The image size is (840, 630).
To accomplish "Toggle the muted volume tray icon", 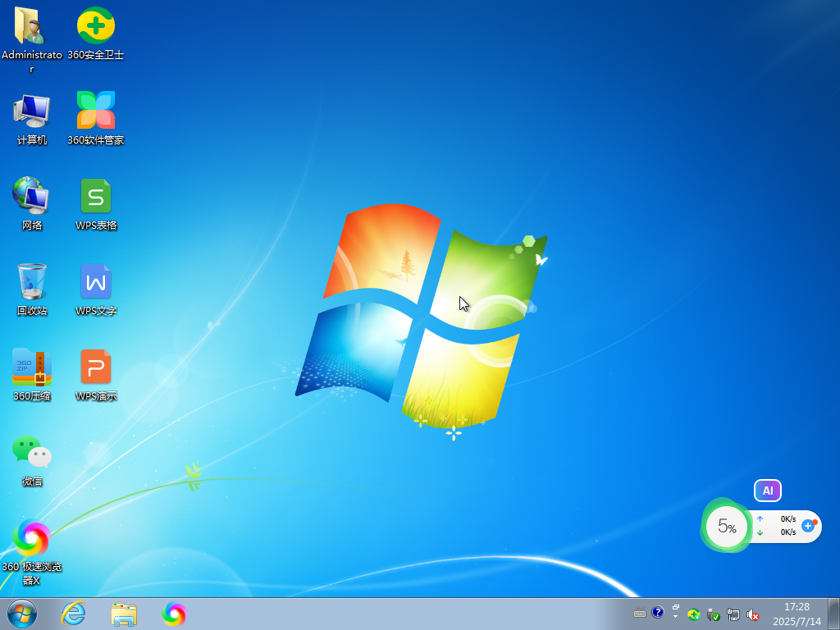I will 753,614.
